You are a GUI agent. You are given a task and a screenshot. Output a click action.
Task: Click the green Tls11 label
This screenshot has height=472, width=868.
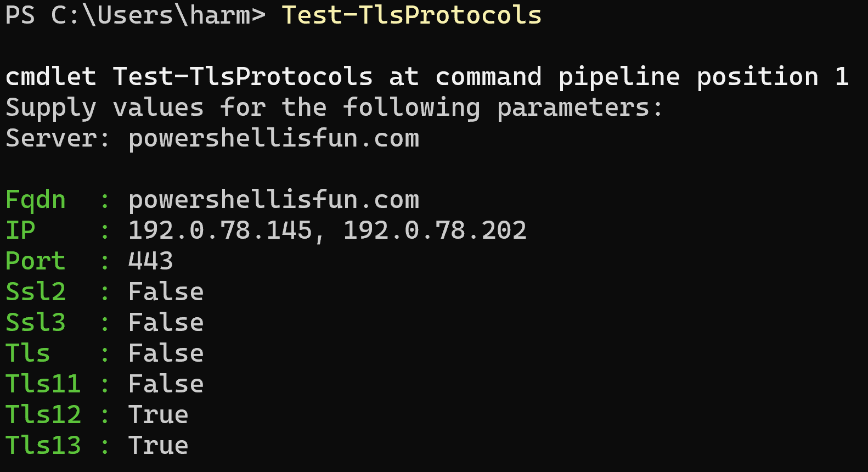43,384
